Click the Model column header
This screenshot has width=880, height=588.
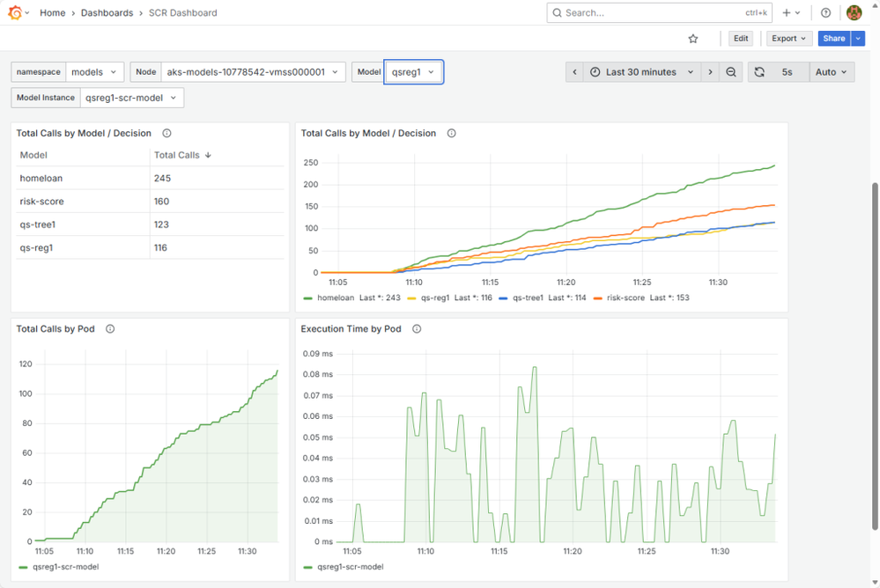pos(33,156)
